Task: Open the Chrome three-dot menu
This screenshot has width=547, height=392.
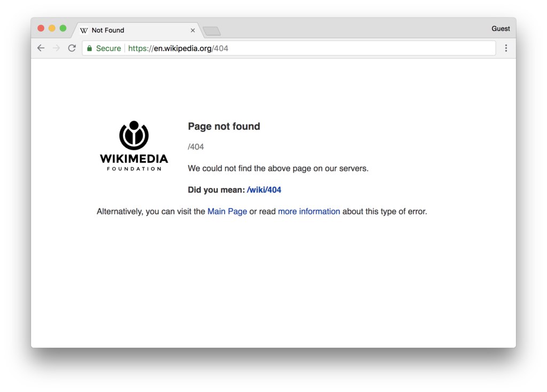Action: point(506,48)
